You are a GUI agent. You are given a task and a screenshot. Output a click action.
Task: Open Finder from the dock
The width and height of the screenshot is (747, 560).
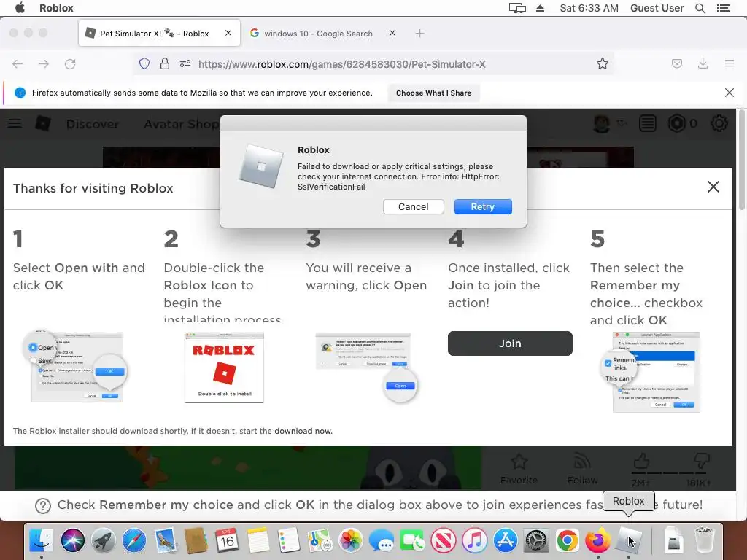coord(42,540)
